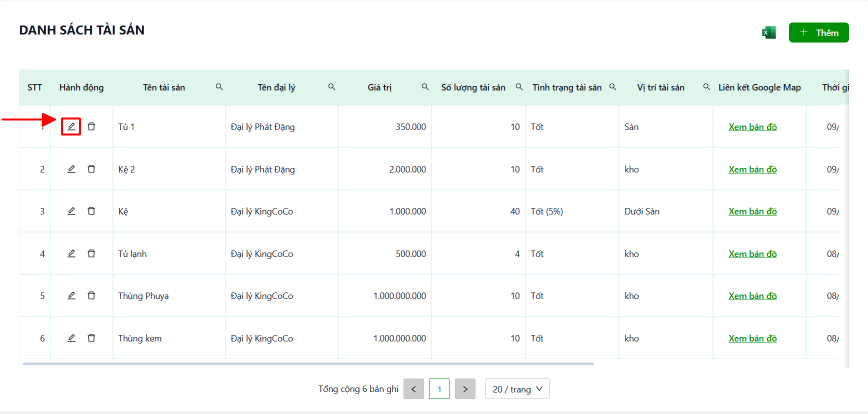Image resolution: width=868 pixels, height=414 pixels.
Task: Edit the Thùng kem asset row
Action: point(71,338)
